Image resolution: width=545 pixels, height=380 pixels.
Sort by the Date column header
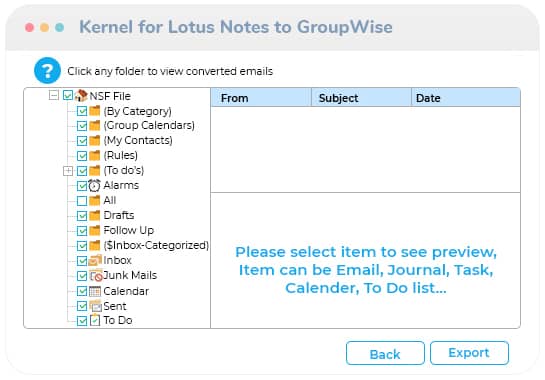point(465,98)
